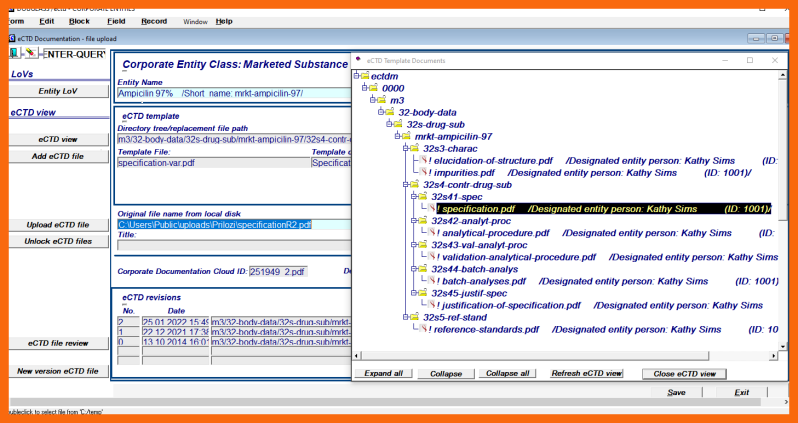The image size is (798, 423).
Task: Toggle the 32s42-analyt-proc folder expander
Action: tap(414, 221)
